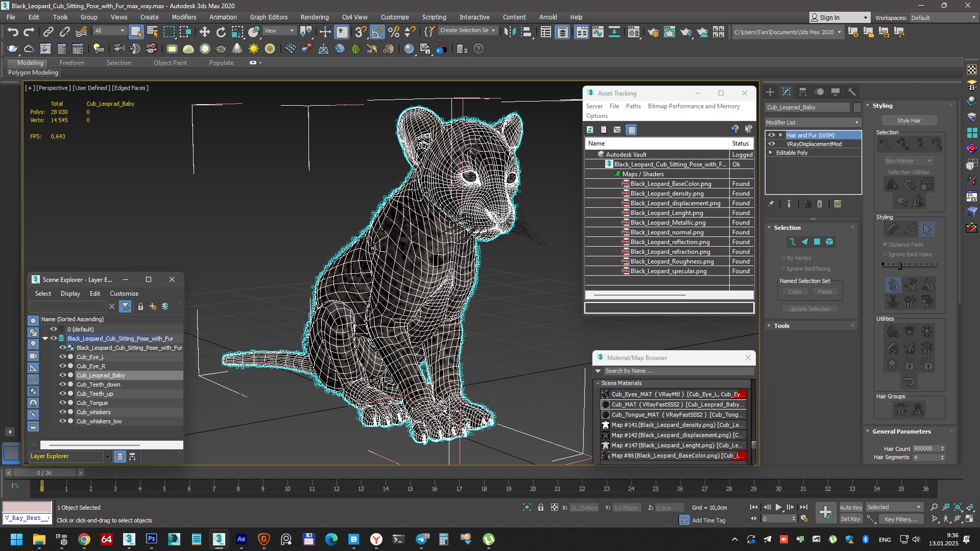
Task: Select the Select and Move tool
Action: point(204,32)
